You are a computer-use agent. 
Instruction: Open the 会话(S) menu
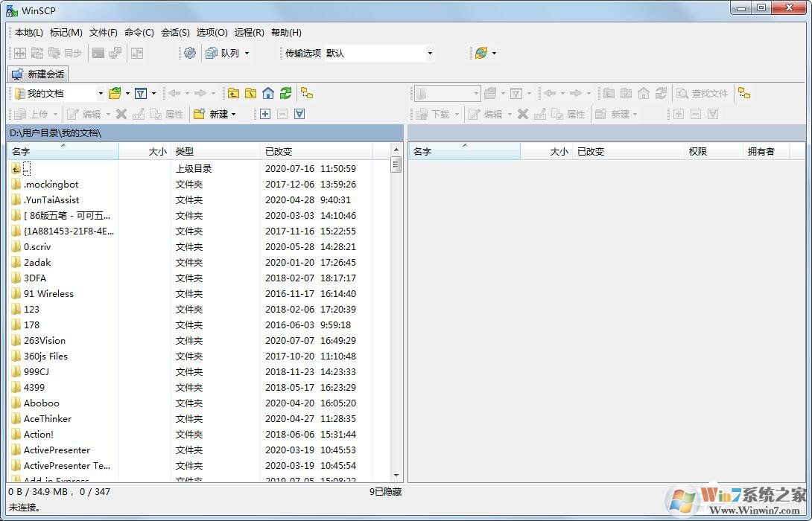(174, 32)
